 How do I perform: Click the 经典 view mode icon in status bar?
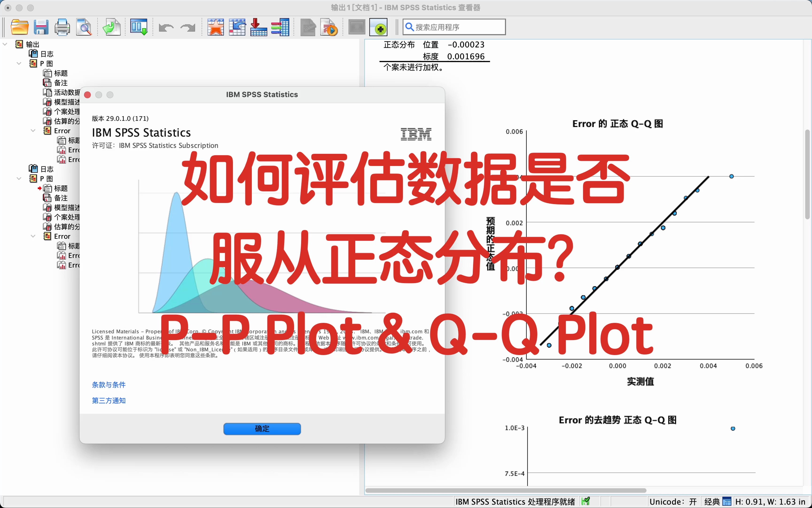tap(726, 502)
